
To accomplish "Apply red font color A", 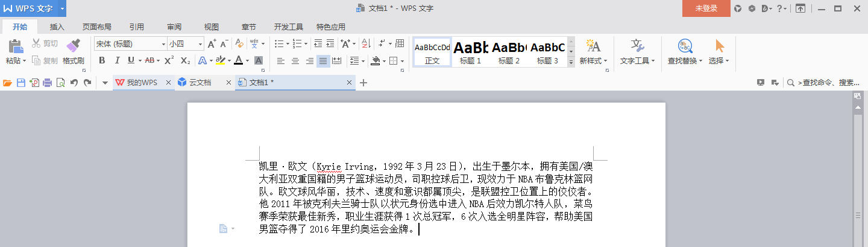I will pyautogui.click(x=239, y=60).
